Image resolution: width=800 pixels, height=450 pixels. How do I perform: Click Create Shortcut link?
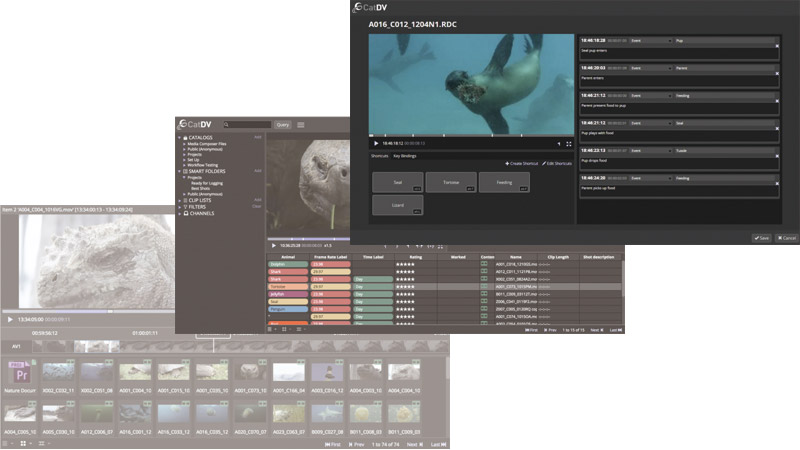pos(521,163)
